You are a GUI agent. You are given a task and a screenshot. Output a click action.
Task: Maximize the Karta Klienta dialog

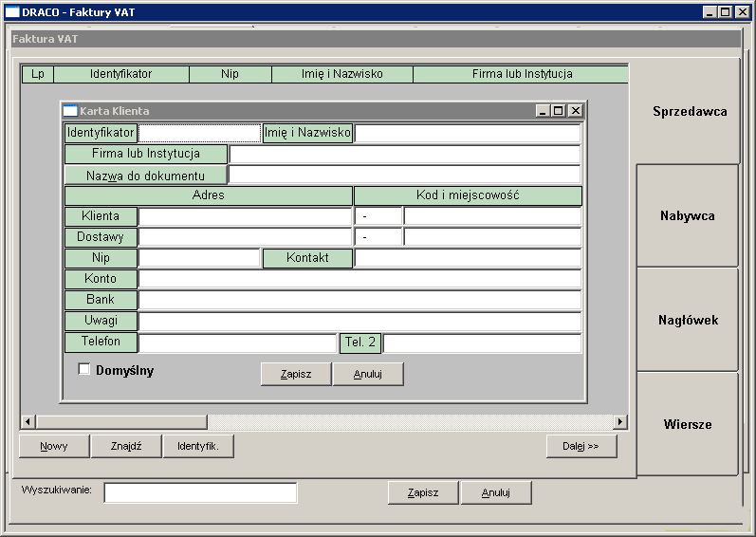pyautogui.click(x=559, y=111)
